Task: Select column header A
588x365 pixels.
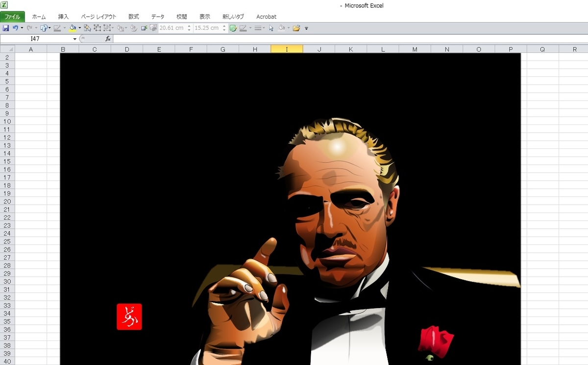Action: (31, 49)
